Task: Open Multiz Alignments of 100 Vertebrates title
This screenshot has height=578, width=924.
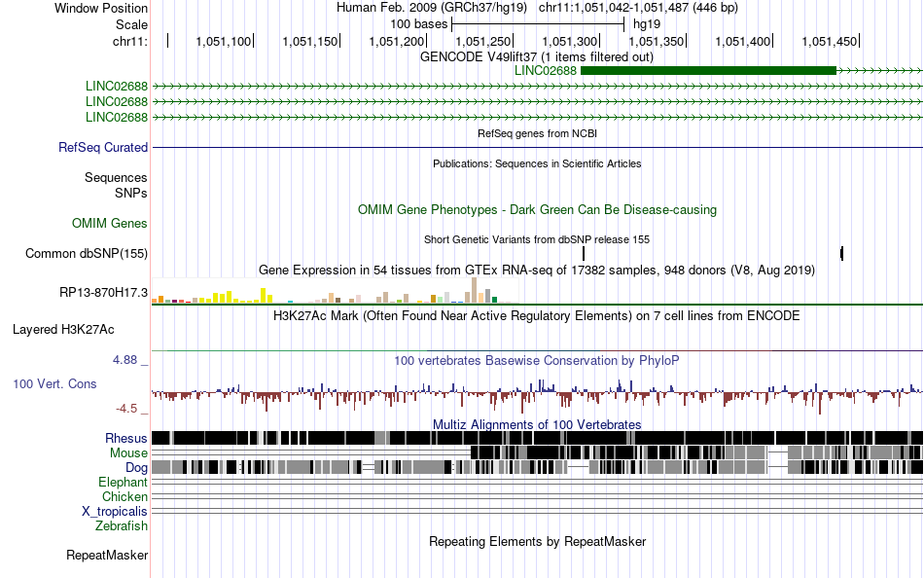Action: click(x=537, y=424)
